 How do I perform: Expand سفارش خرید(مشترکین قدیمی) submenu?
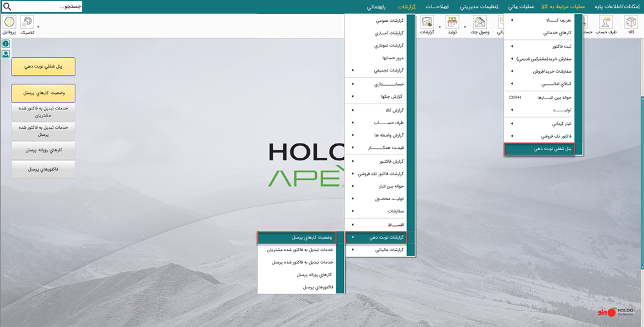(538, 59)
